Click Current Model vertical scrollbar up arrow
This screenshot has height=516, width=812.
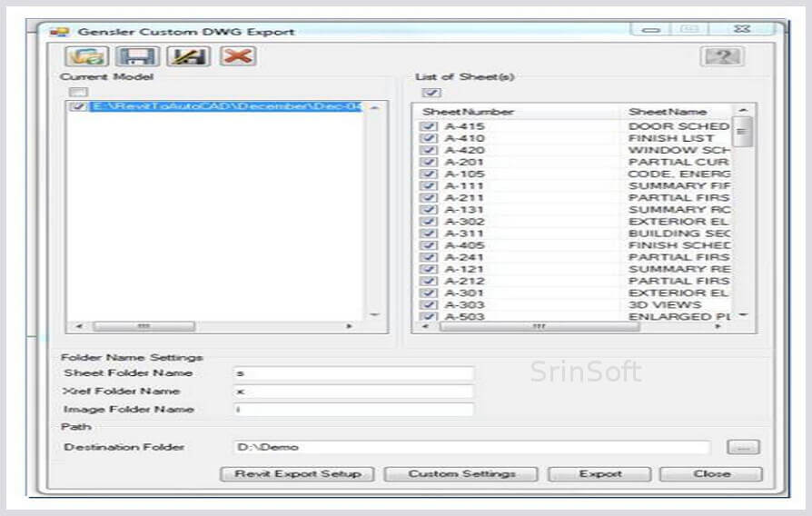[x=374, y=108]
